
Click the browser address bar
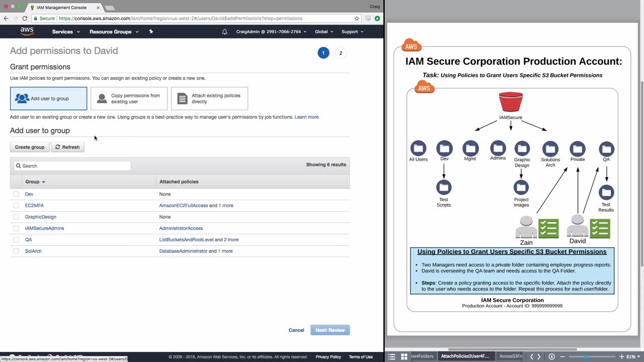[196, 19]
